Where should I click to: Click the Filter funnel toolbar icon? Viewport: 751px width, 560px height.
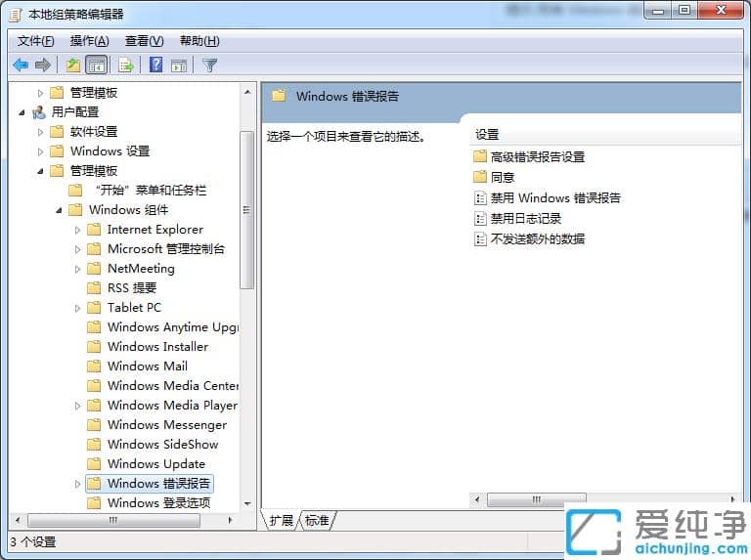coord(210,65)
